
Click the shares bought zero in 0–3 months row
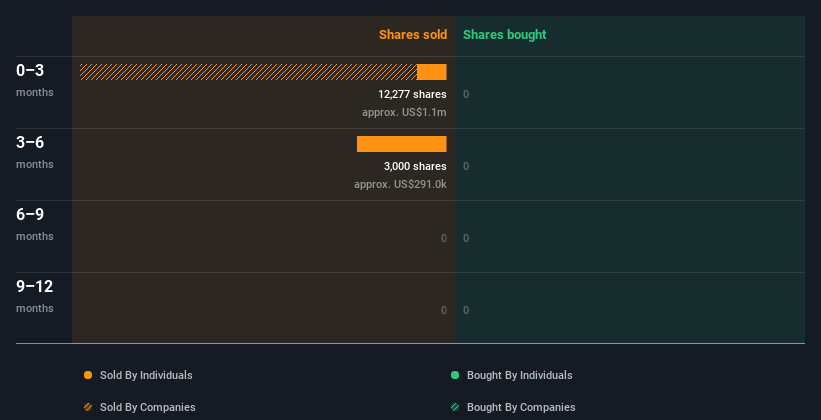[x=466, y=94]
